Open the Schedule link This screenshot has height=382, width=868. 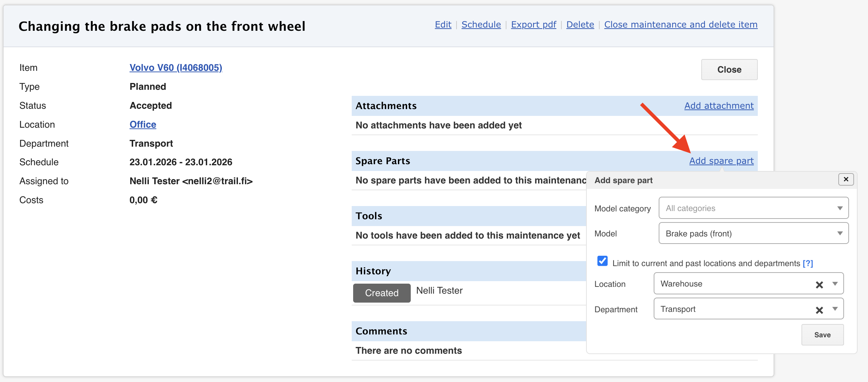click(481, 25)
